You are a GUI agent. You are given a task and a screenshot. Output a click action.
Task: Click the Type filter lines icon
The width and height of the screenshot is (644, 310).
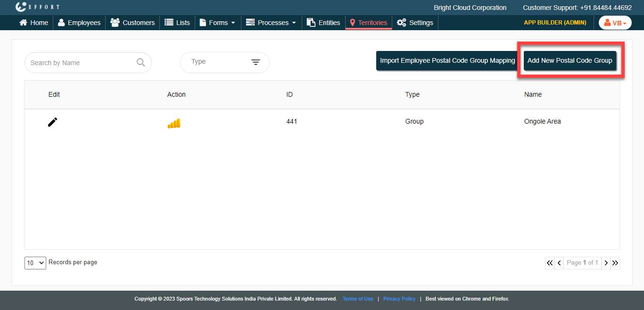point(256,62)
